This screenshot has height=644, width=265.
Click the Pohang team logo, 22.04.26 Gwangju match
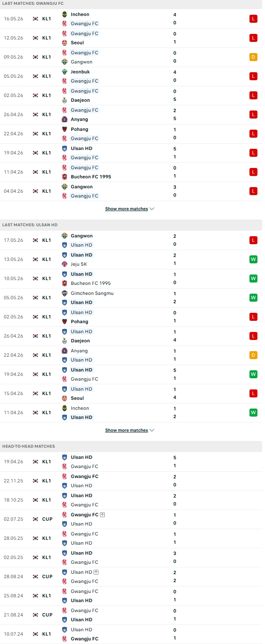65,129
